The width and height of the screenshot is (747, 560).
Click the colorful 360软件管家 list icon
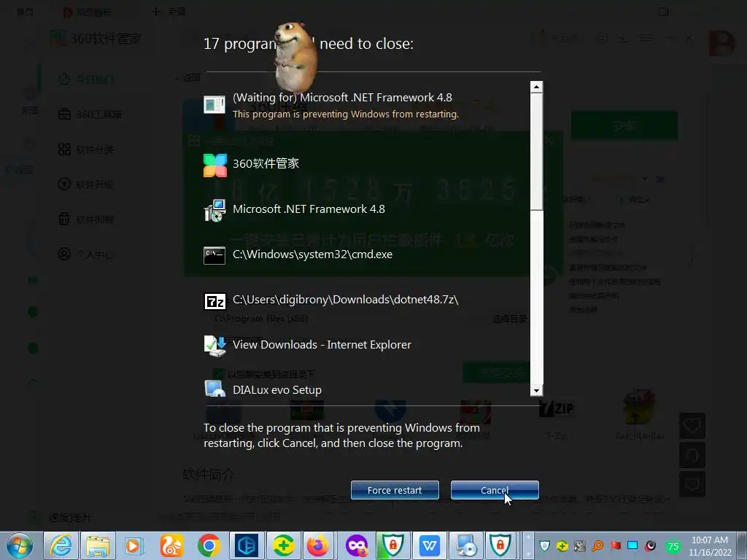(215, 166)
